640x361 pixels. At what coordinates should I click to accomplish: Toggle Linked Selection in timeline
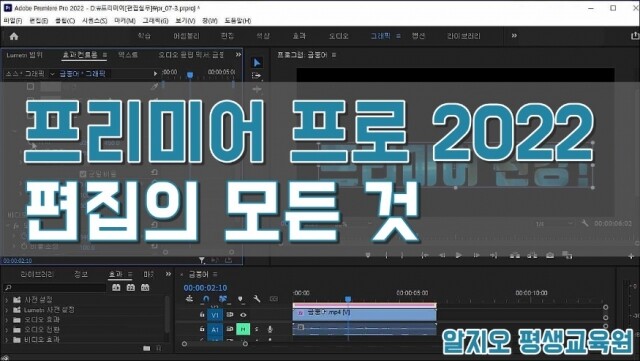point(223,299)
